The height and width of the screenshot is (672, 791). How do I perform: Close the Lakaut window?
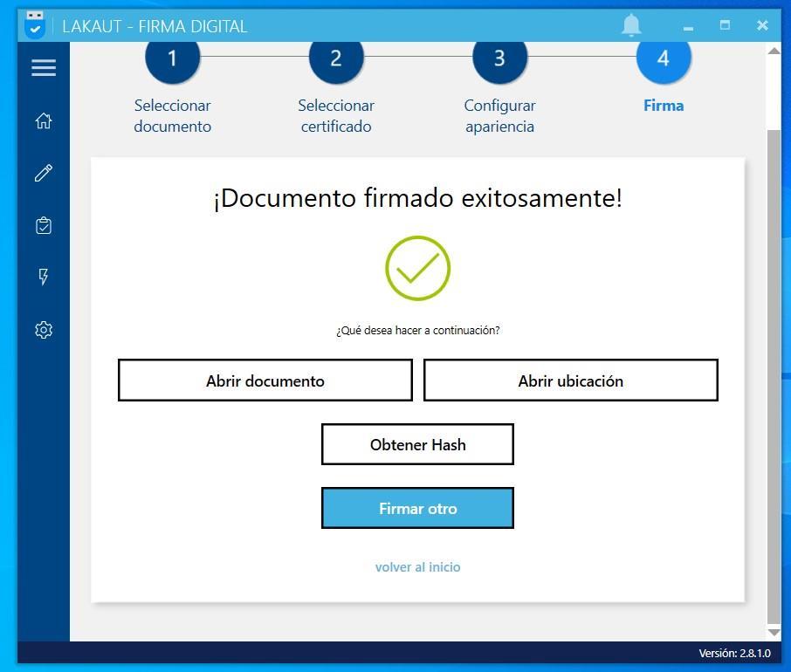(762, 25)
